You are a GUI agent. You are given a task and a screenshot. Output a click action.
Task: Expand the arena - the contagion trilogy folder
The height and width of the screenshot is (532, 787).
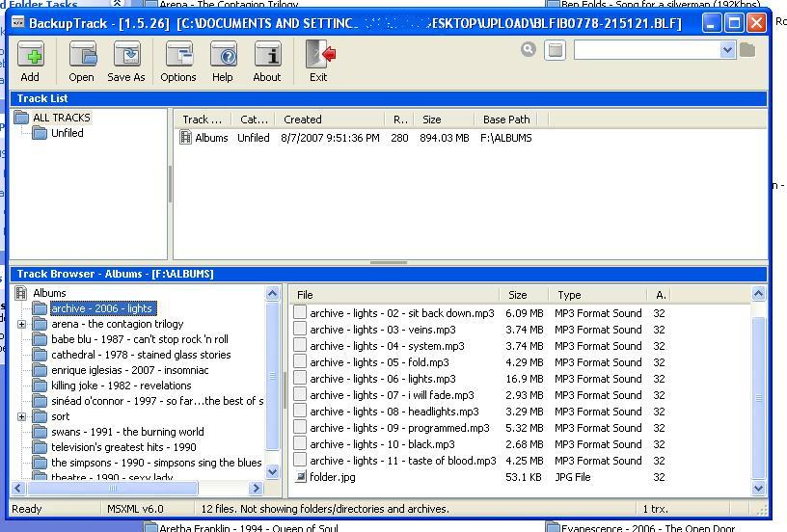pyautogui.click(x=21, y=325)
